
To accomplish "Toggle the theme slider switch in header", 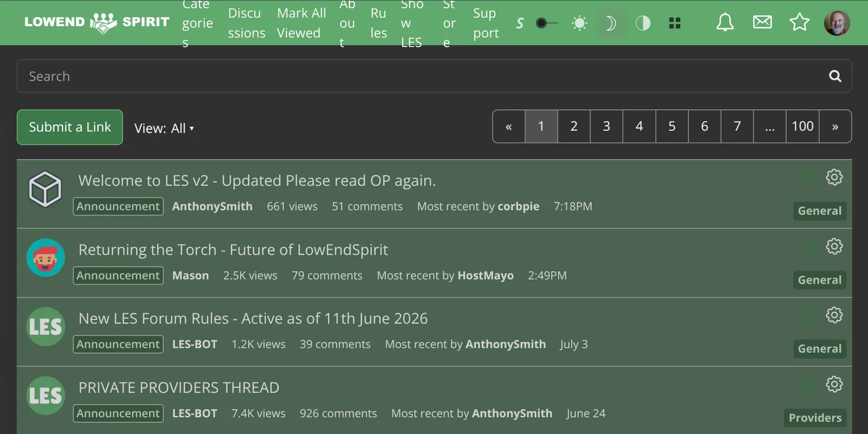I will tap(547, 23).
